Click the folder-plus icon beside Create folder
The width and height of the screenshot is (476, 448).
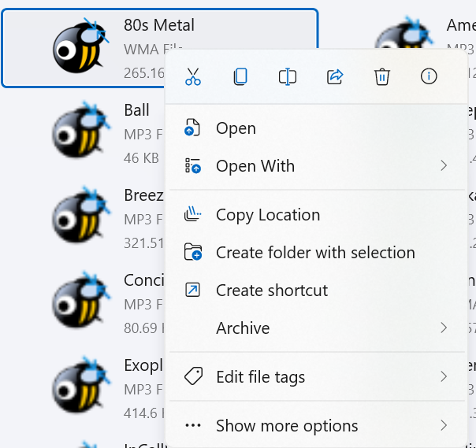pos(193,252)
